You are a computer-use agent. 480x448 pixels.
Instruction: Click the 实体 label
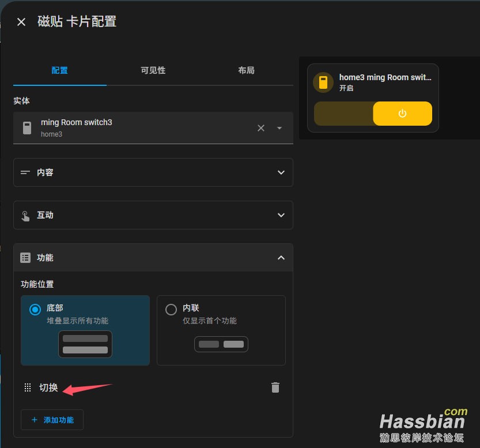click(x=21, y=101)
